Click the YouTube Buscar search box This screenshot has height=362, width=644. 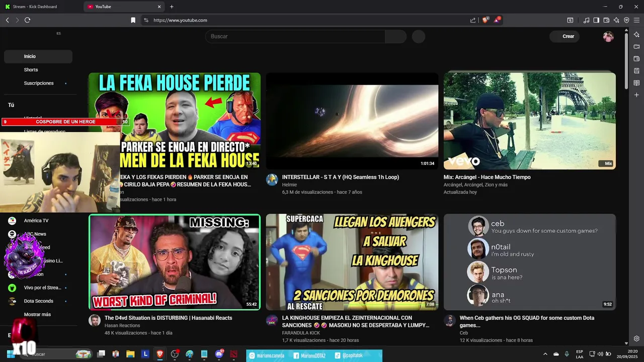tap(295, 36)
